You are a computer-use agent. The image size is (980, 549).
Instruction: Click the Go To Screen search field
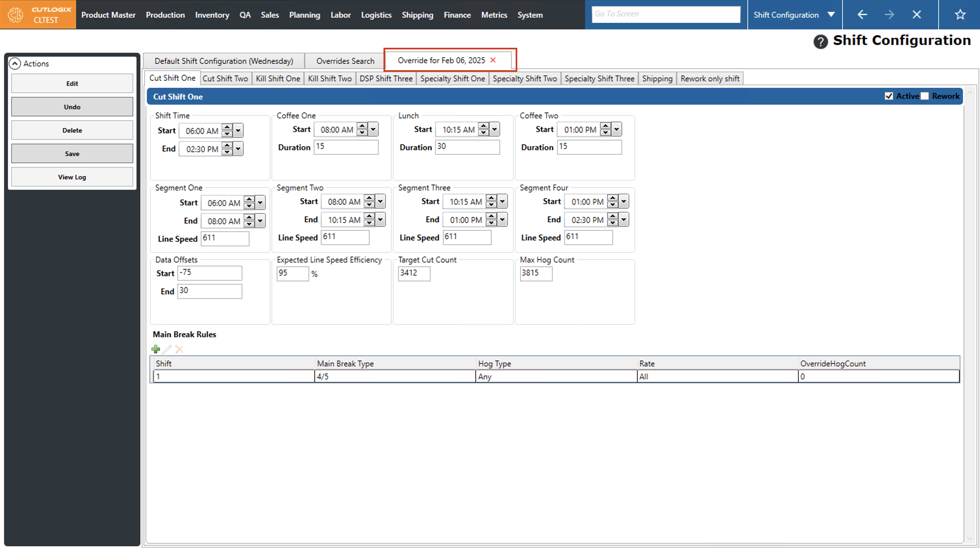point(666,14)
